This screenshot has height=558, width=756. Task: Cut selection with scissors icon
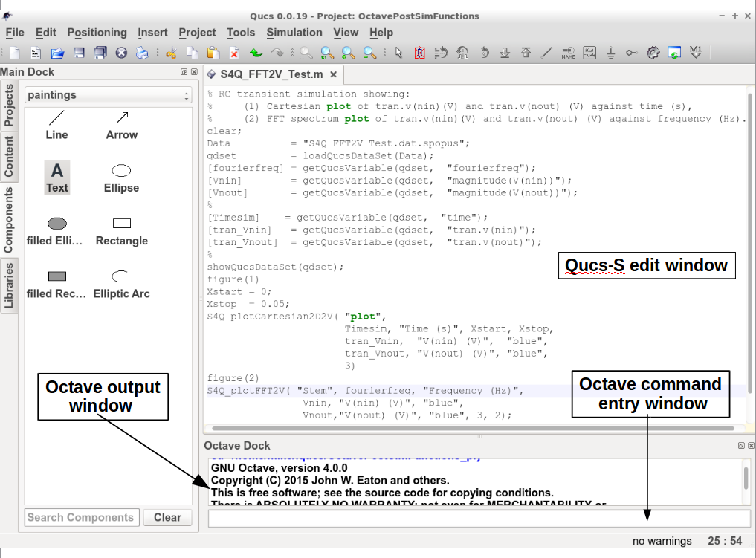point(171,53)
